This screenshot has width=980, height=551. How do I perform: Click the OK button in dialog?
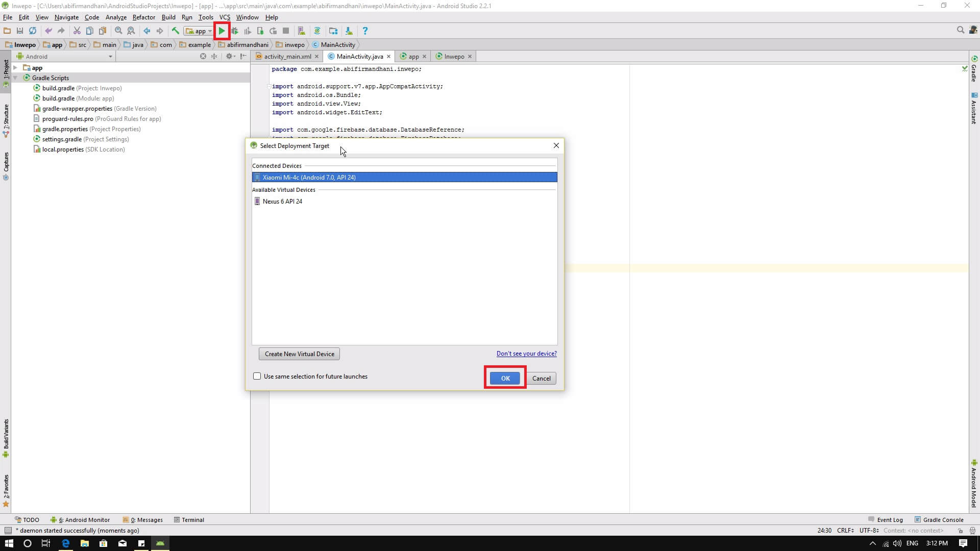click(x=505, y=378)
